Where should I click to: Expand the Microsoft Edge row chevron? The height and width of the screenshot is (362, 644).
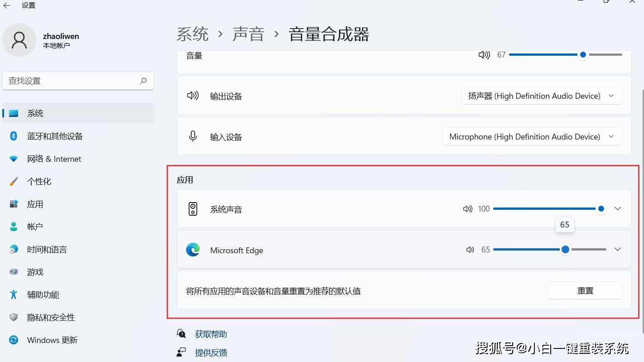click(618, 249)
